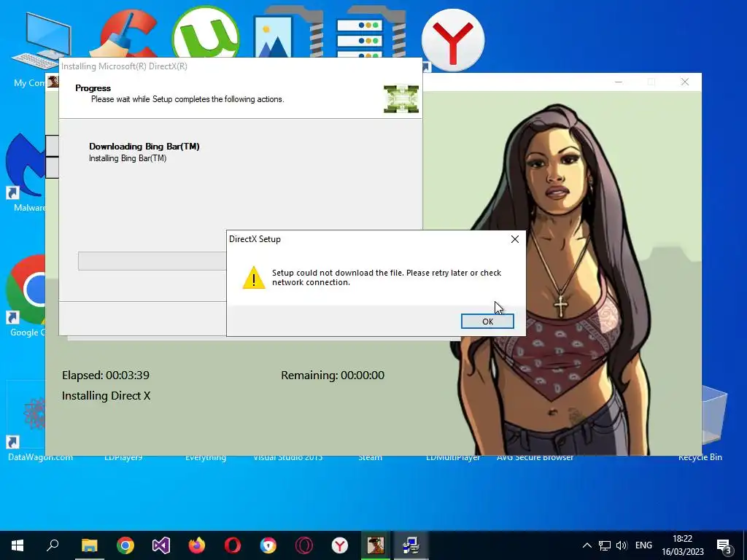This screenshot has width=747, height=560.
Task: Show hidden system tray icons
Action: (x=587, y=545)
